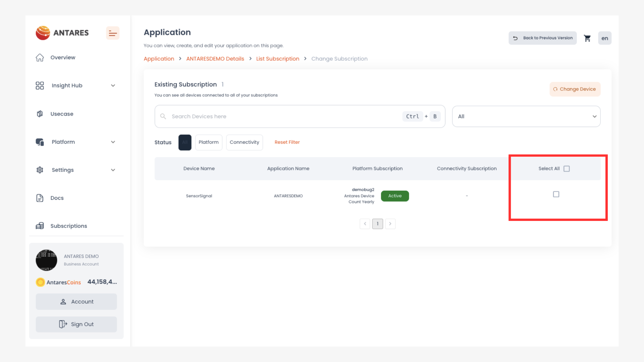Click the shopping cart icon
This screenshot has height=362, width=644.
click(x=587, y=38)
